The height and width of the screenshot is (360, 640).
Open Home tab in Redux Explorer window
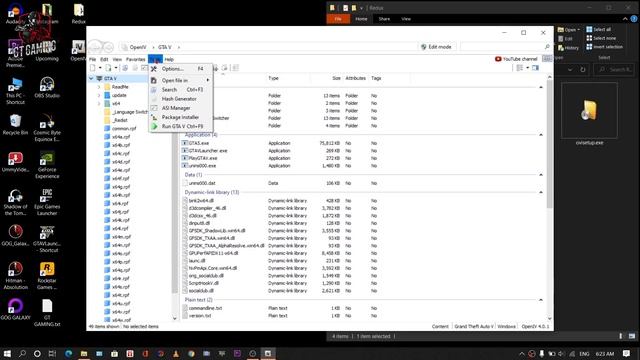click(x=361, y=19)
